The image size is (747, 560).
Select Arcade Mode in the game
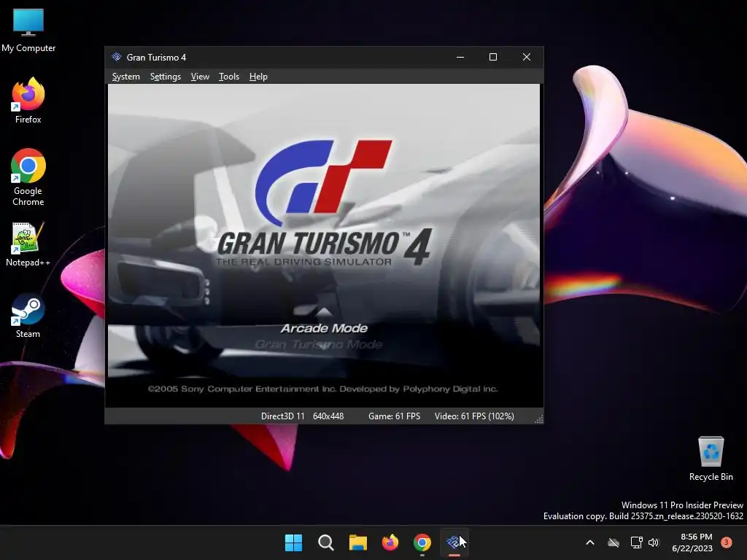(324, 328)
